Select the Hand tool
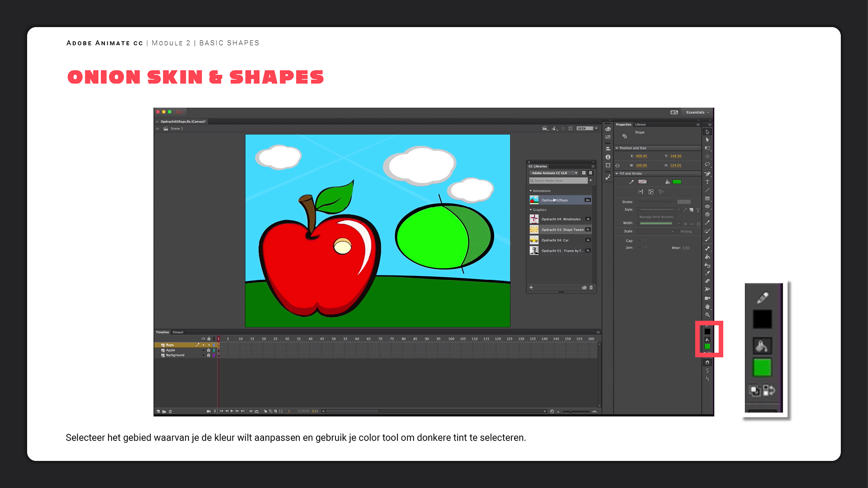 (708, 306)
